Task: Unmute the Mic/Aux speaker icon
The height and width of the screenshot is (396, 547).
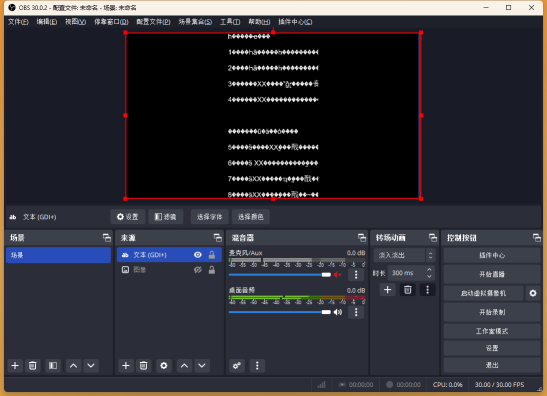Action: pos(337,275)
